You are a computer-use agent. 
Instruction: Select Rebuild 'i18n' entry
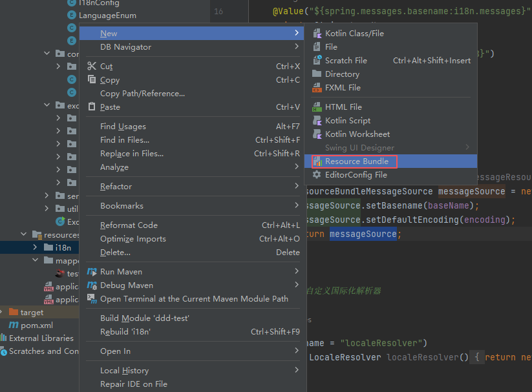pos(193,332)
